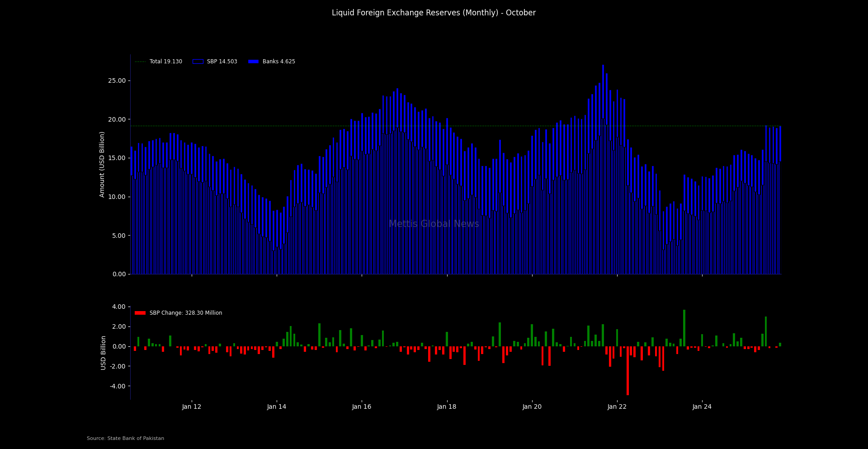Click the 'USD Billion' lower axis title
This screenshot has width=868, height=449.
[x=104, y=353]
